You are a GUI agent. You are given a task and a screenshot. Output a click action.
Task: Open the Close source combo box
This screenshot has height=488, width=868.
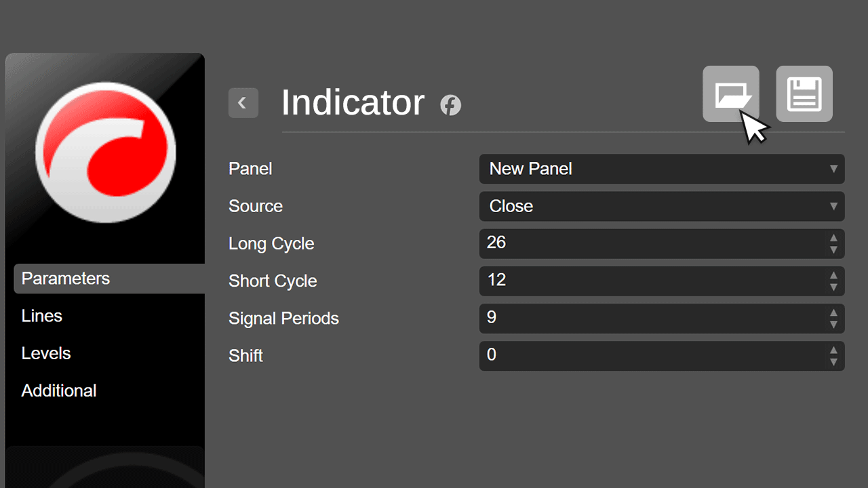pyautogui.click(x=662, y=206)
